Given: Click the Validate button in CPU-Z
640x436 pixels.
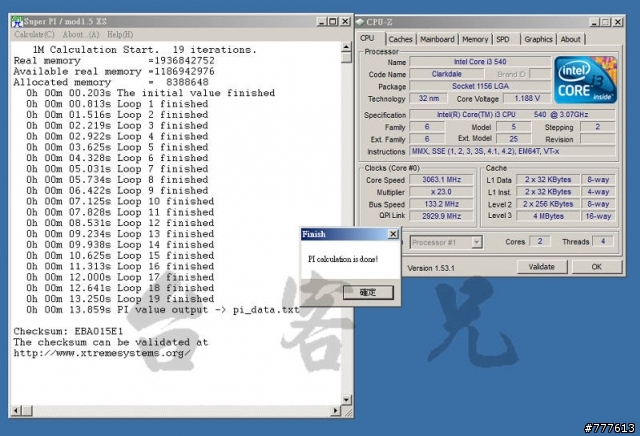Looking at the screenshot, I should point(542,267).
